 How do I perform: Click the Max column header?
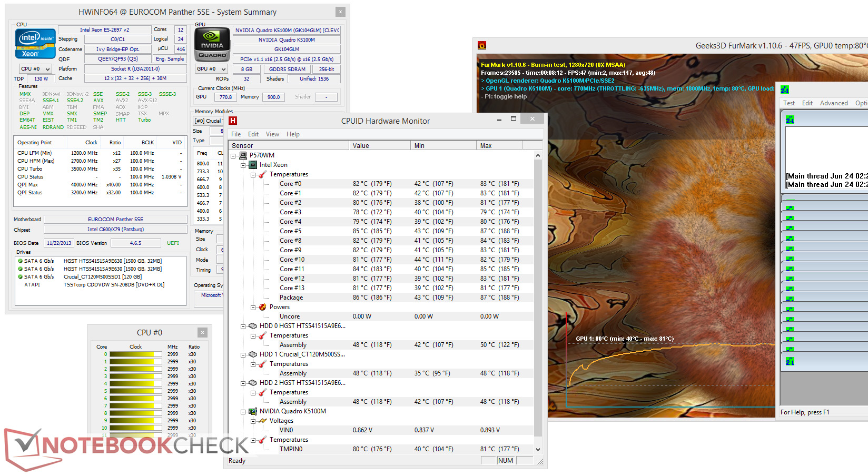pyautogui.click(x=499, y=146)
